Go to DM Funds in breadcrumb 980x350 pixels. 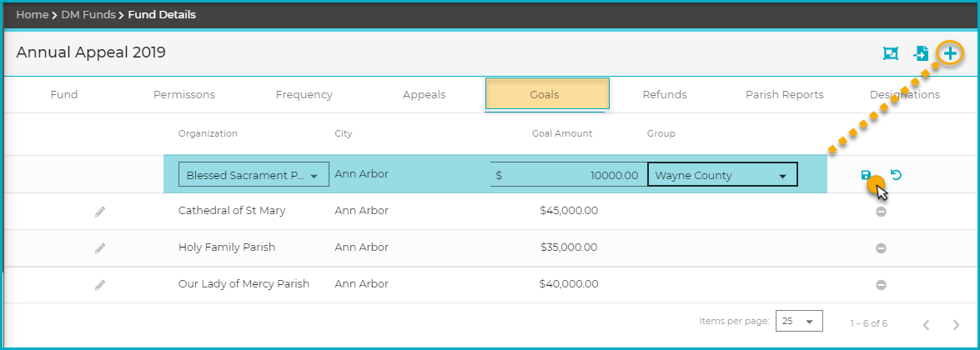(88, 14)
